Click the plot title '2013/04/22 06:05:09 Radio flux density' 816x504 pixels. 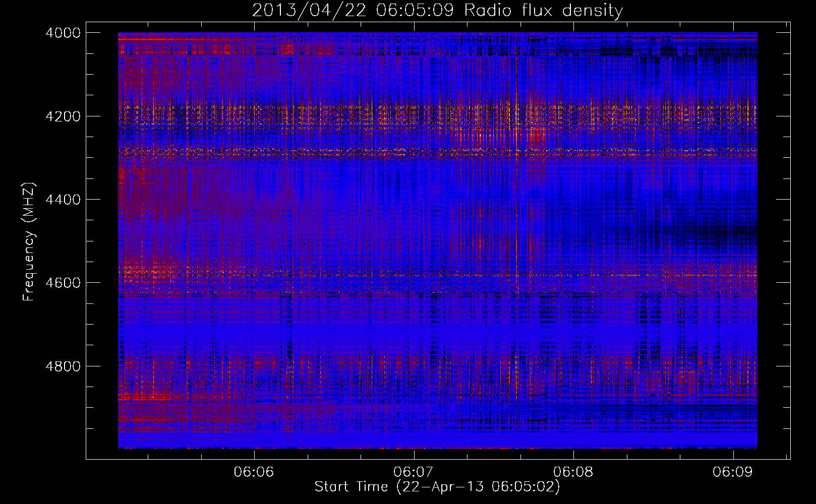coord(437,11)
